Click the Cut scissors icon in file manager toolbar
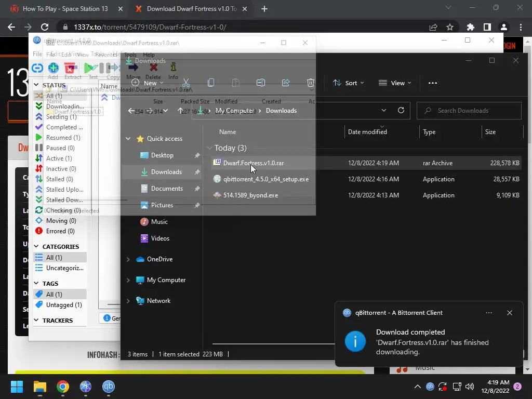532x399 pixels. [x=186, y=83]
